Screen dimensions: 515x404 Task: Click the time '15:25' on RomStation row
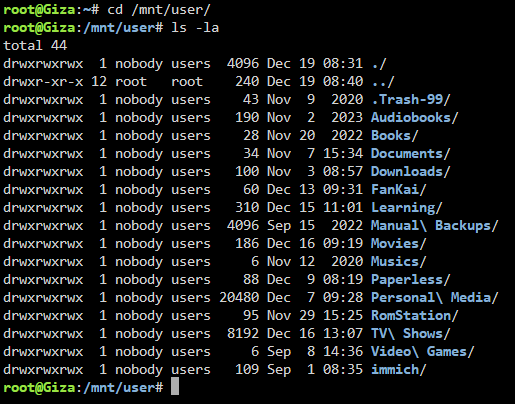pyautogui.click(x=343, y=316)
